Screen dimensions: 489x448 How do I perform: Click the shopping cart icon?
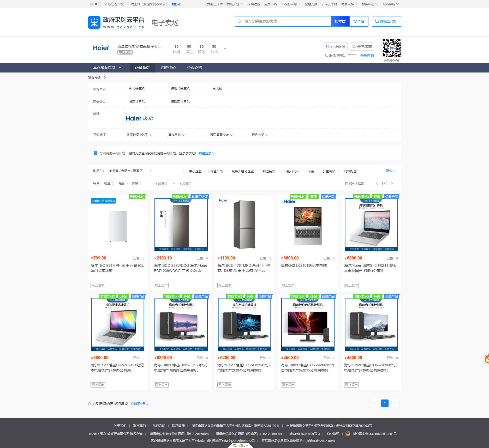376,21
